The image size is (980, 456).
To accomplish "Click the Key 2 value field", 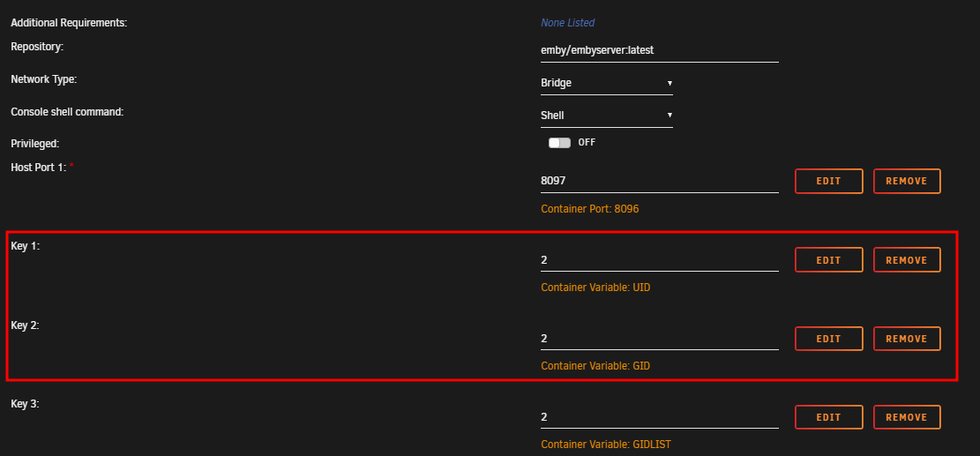I will coord(660,339).
